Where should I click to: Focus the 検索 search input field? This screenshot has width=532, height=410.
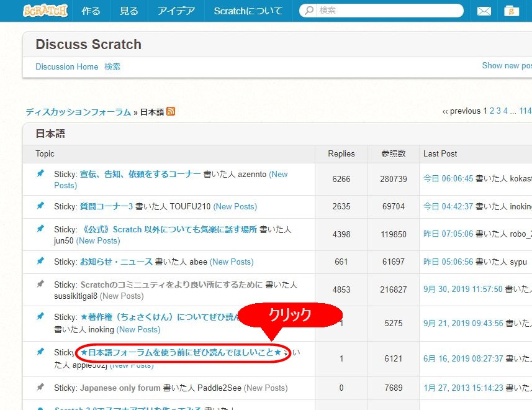coord(389,11)
